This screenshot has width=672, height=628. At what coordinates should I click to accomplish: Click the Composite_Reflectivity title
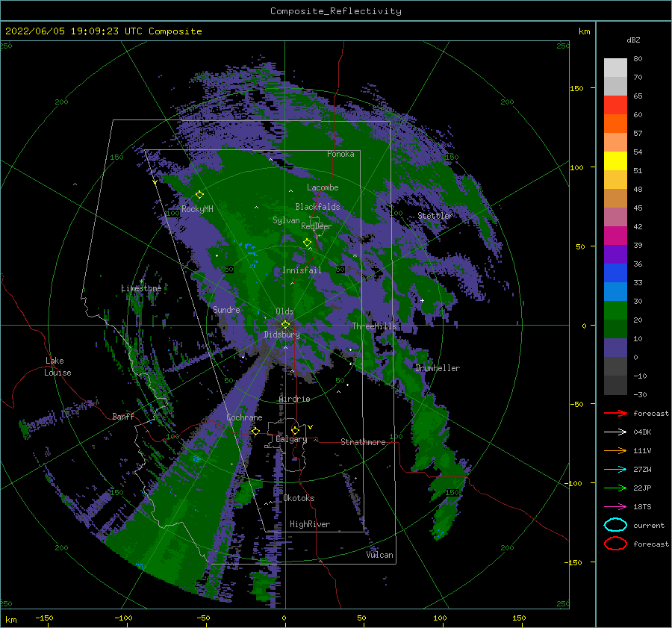click(x=336, y=11)
